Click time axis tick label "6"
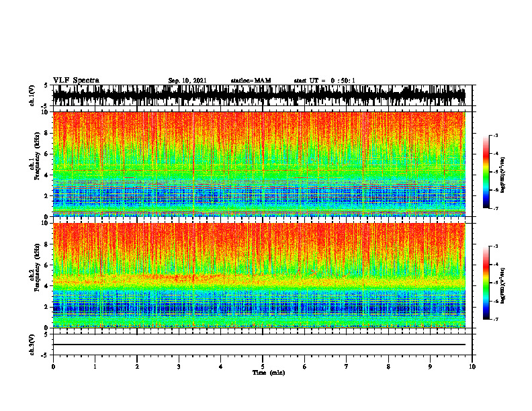The height and width of the screenshot is (411, 532). [x=305, y=367]
